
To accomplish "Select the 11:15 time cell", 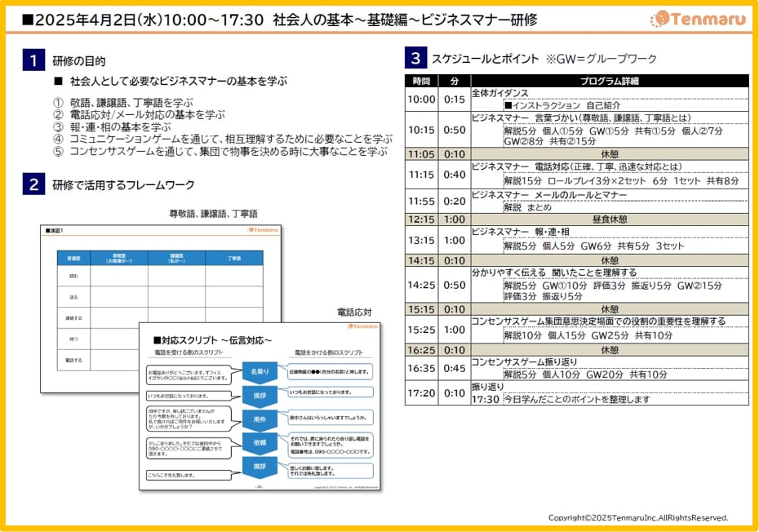I will tap(421, 175).
